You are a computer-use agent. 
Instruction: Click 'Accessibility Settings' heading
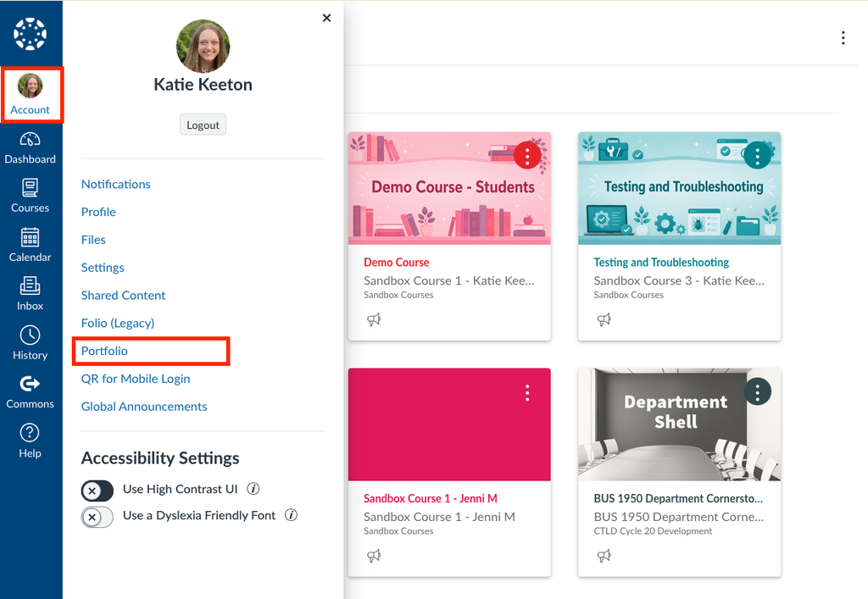[x=160, y=458]
